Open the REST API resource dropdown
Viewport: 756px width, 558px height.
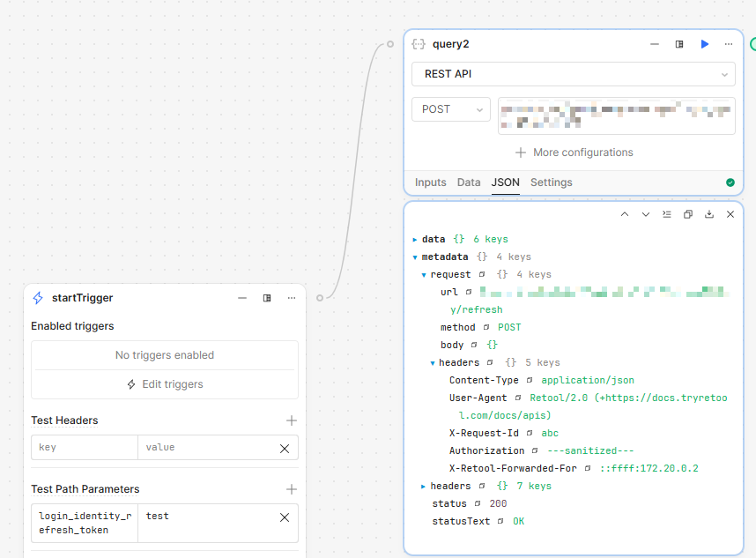tap(573, 74)
